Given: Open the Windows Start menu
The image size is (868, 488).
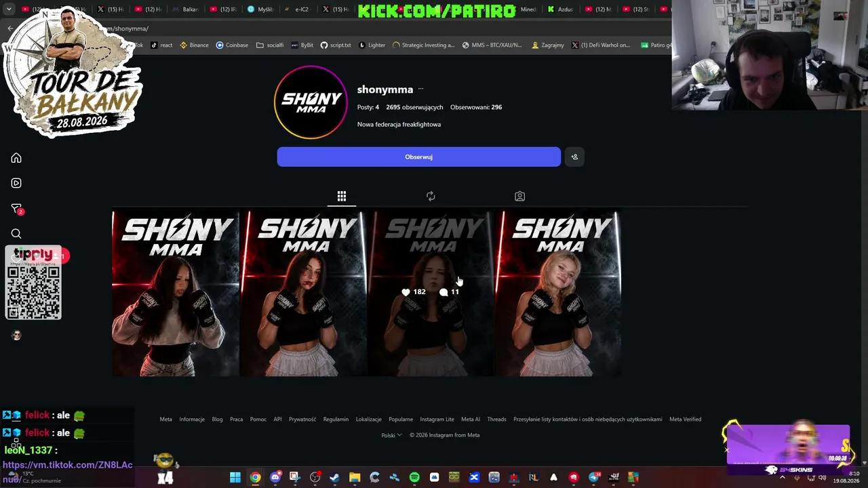Looking at the screenshot, I should pos(235,478).
